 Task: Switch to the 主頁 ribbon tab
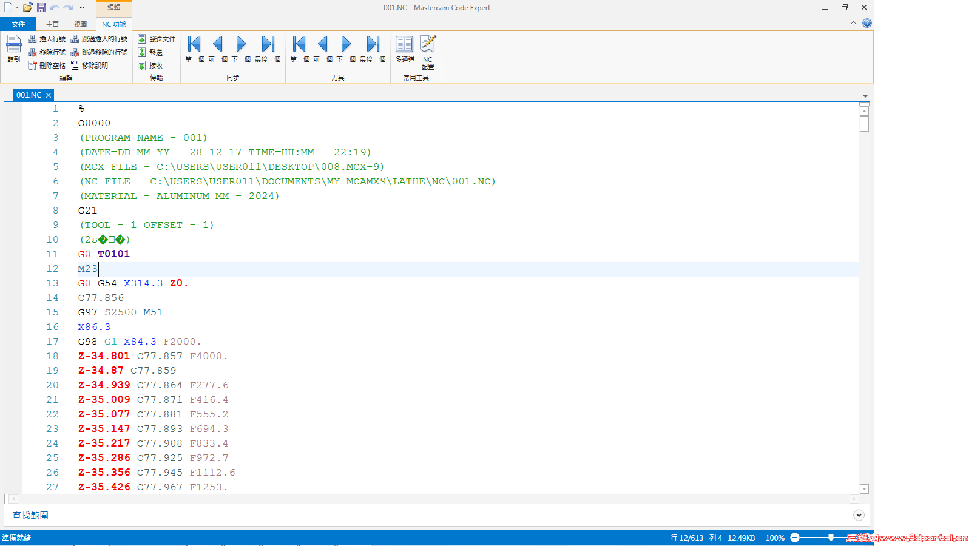coord(52,24)
